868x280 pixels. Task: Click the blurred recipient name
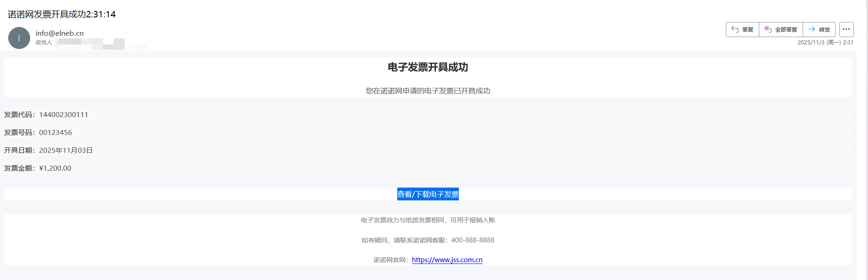tap(91, 43)
